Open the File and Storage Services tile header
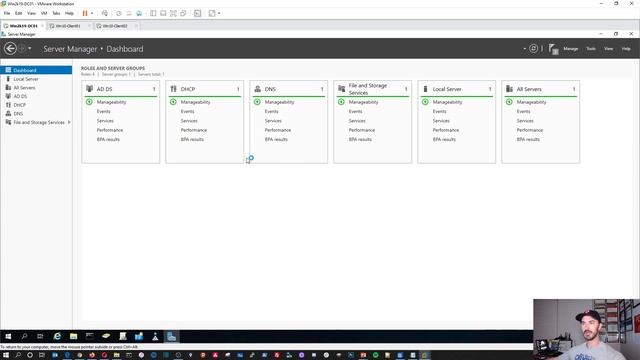The width and height of the screenshot is (640, 360). click(368, 89)
